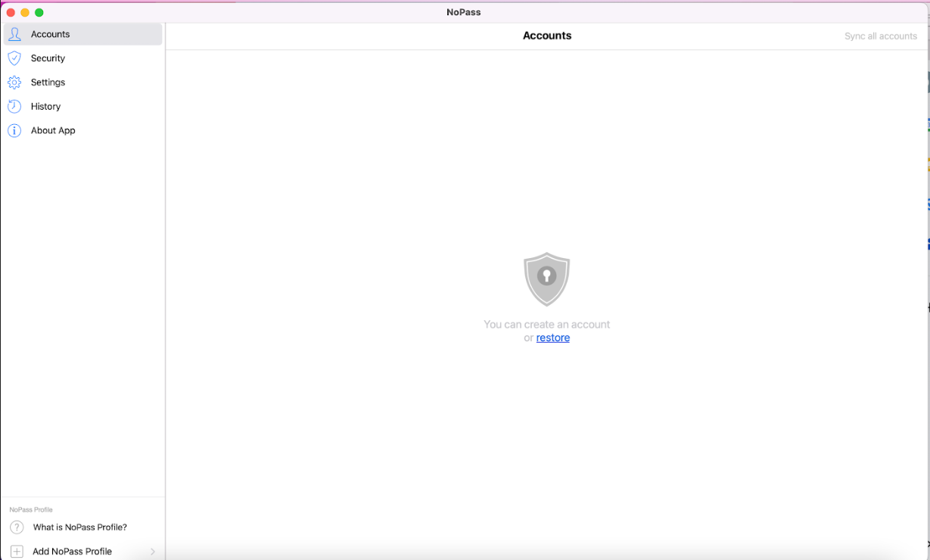930x560 pixels.
Task: Click the Accounts person icon in sidebar
Action: [x=14, y=34]
